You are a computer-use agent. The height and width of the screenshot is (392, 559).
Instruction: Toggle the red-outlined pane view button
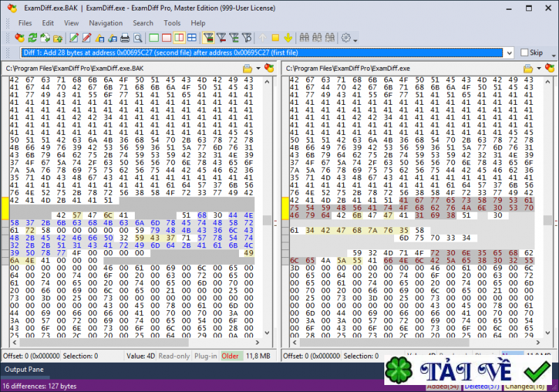pos(166,38)
